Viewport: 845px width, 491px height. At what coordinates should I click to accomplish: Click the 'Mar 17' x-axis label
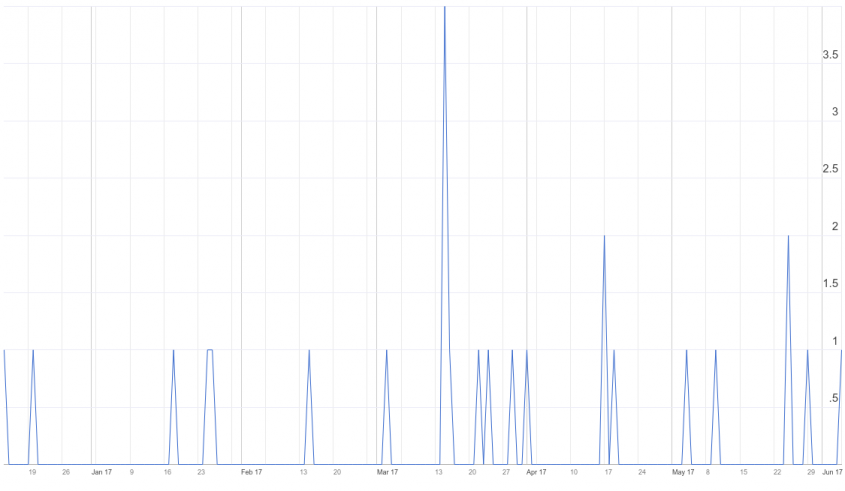(387, 472)
